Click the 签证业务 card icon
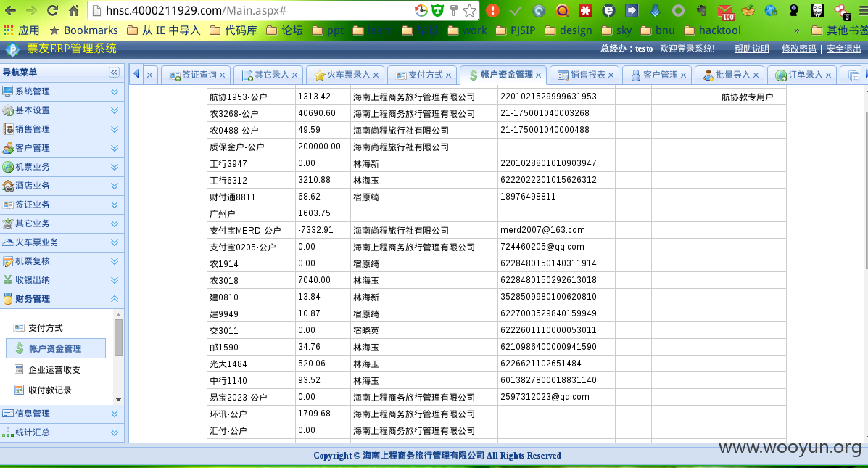Screen dimensions: 868x468 pyautogui.click(x=8, y=205)
